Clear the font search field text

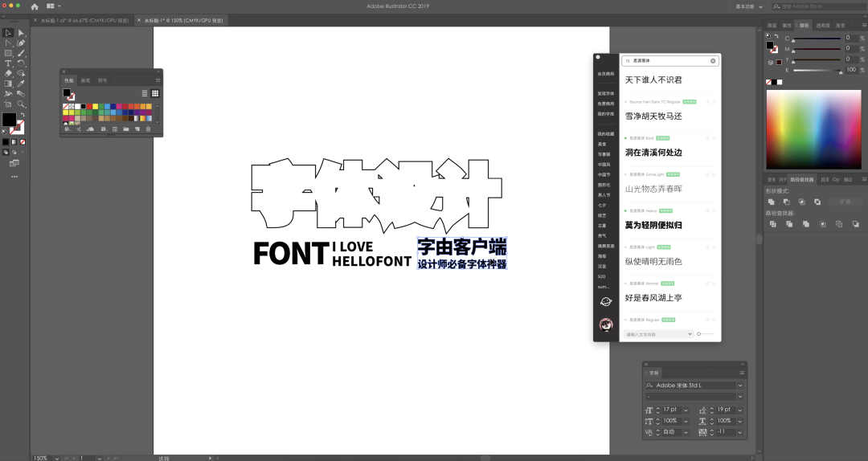712,61
